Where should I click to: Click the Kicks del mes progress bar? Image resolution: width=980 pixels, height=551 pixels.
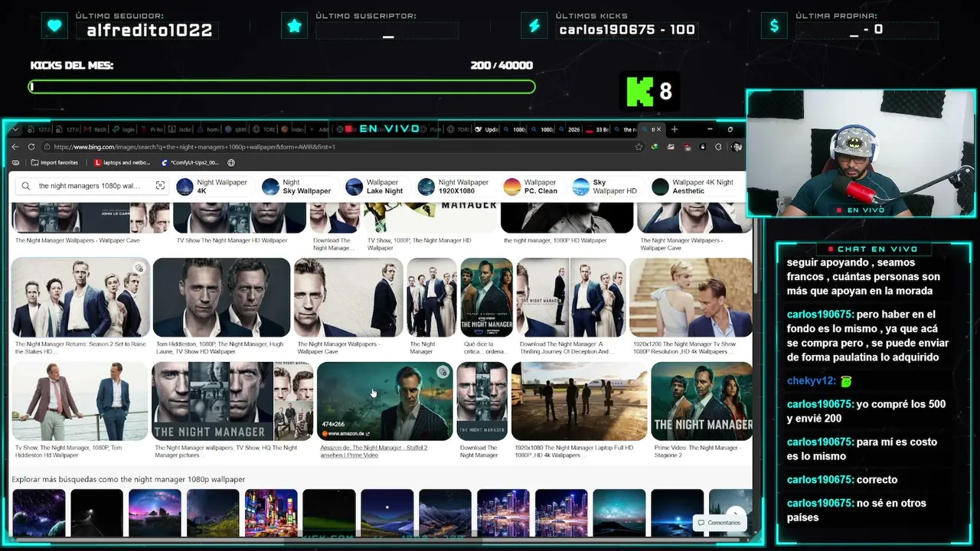283,86
